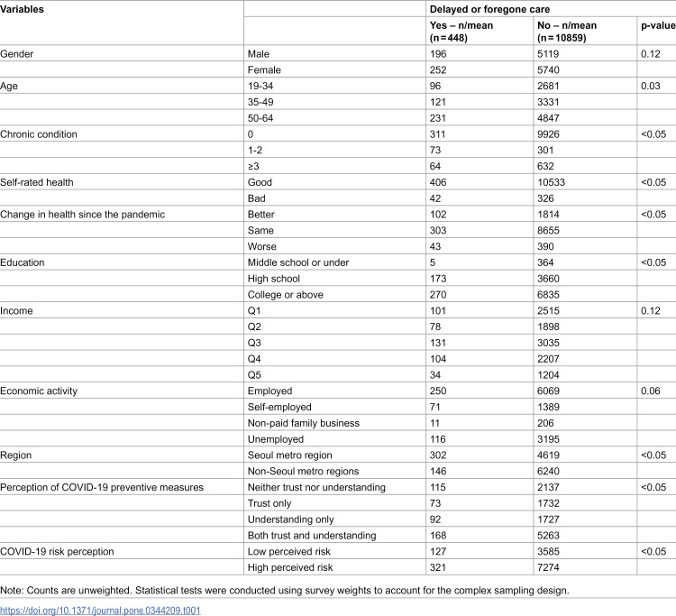Click the No – n/mean (n=10859) header
The height and width of the screenshot is (616, 676).
[567, 32]
